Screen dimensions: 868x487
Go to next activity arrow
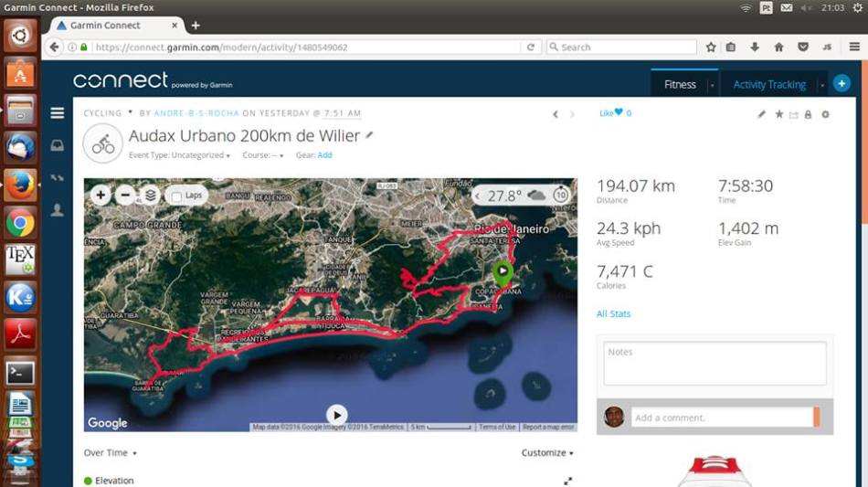coord(572,114)
